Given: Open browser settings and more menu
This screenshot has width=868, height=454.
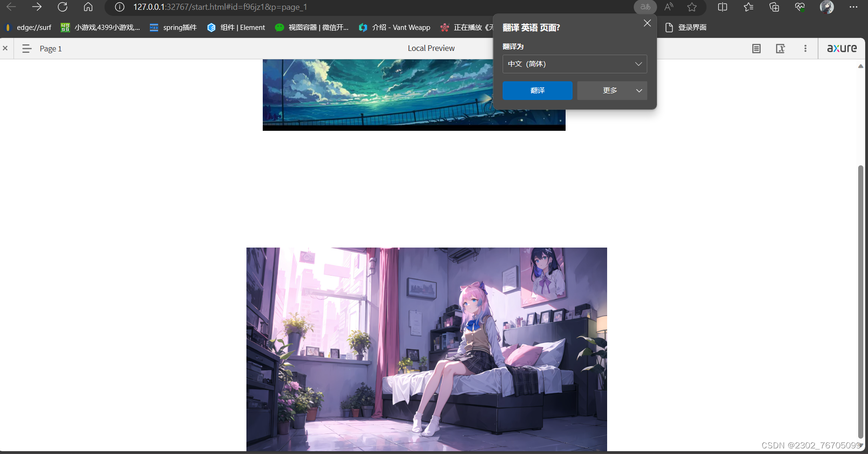Looking at the screenshot, I should pyautogui.click(x=854, y=7).
